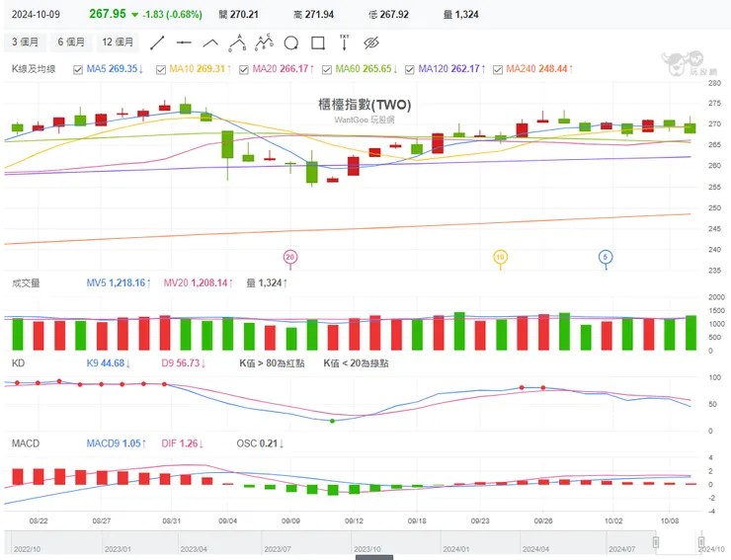Click the last green candlestick on 10/09
This screenshot has width=731, height=560.
690,127
